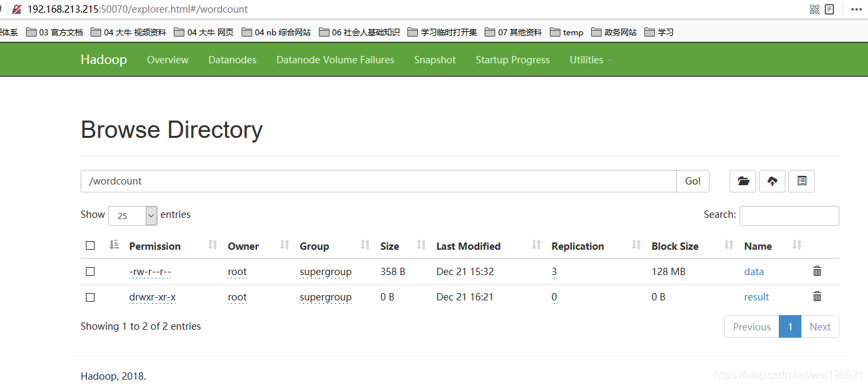Sort by Last Modified column arrows
Image resolution: width=868 pixels, height=387 pixels.
(x=537, y=245)
